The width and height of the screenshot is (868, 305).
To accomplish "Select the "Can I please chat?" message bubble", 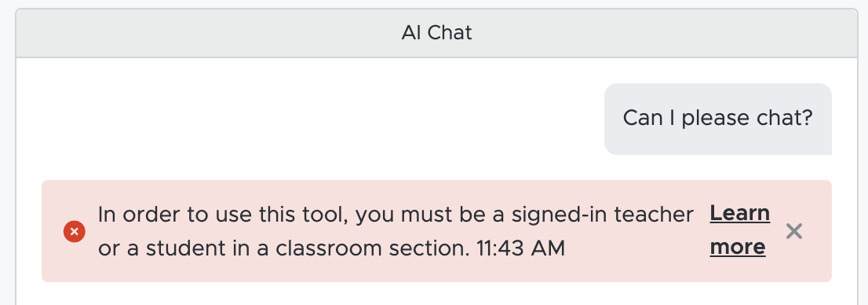I will (717, 119).
